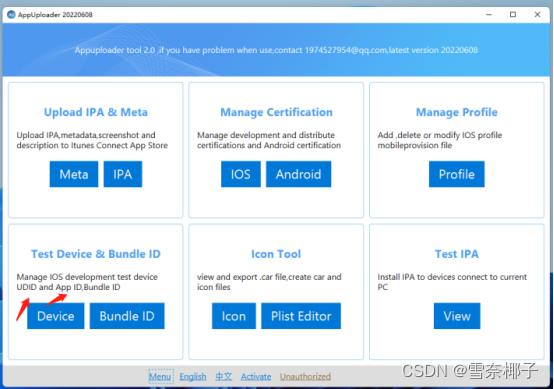Click the 'Manage development and distribute' description text

point(269,140)
